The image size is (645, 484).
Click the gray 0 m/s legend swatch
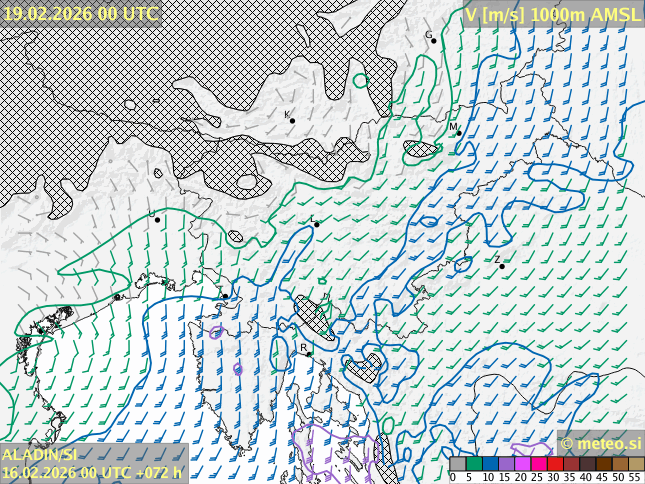click(457, 464)
